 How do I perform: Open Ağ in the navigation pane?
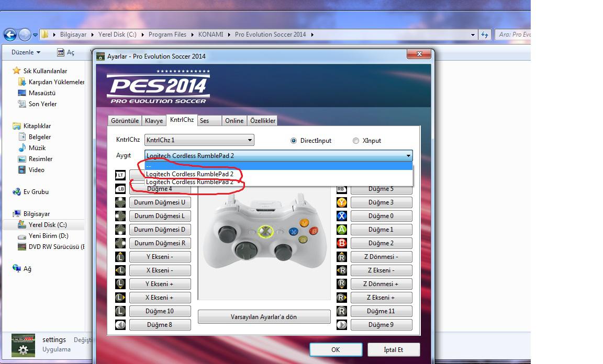[22, 269]
